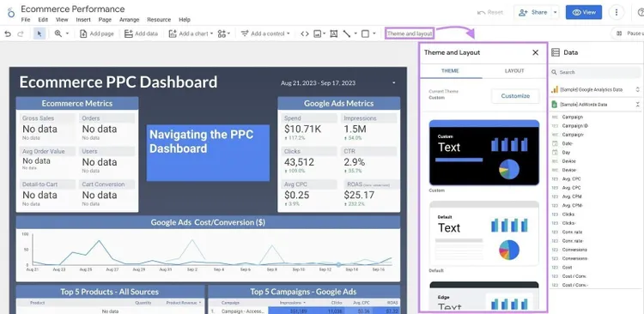Select the Default theme thumbnail
Screen dimensions: 644x314
tap(484, 233)
